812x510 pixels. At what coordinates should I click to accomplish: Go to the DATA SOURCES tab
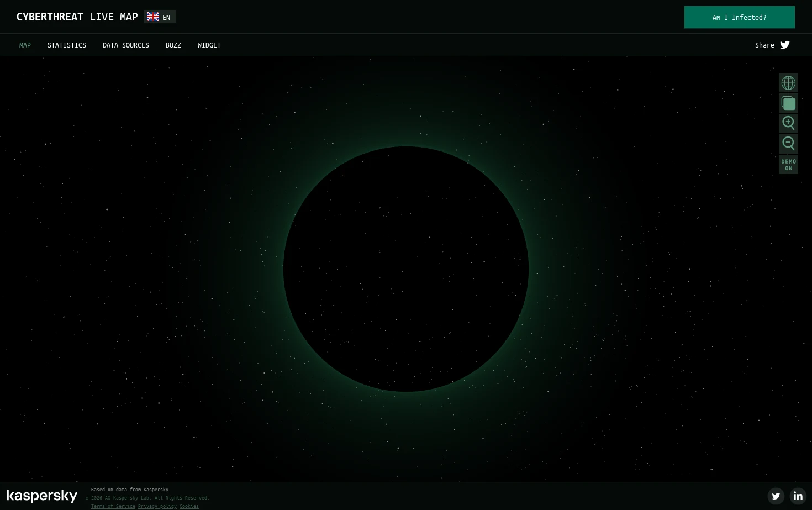tap(126, 45)
